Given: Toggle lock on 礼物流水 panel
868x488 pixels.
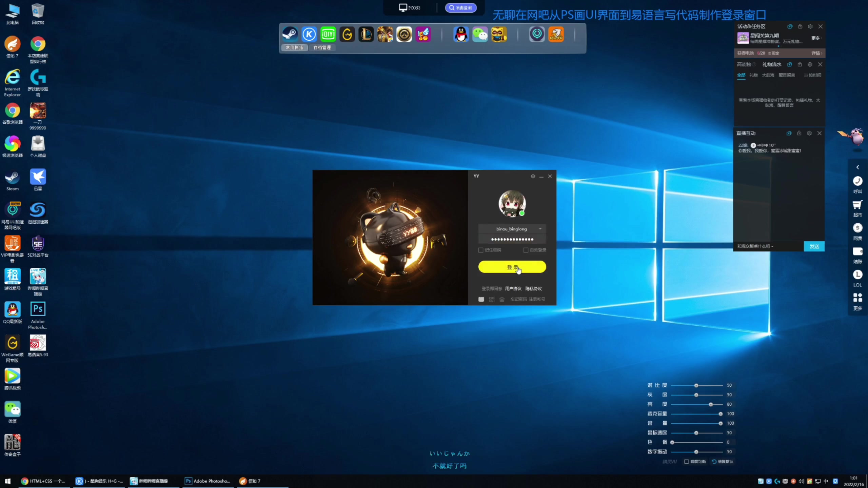Looking at the screenshot, I should point(800,64).
